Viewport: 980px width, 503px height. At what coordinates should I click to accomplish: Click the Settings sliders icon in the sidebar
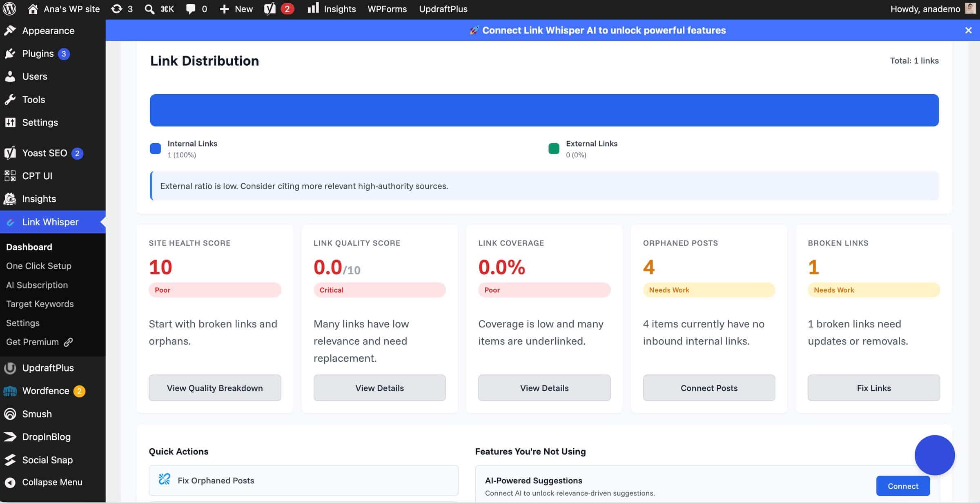click(10, 122)
